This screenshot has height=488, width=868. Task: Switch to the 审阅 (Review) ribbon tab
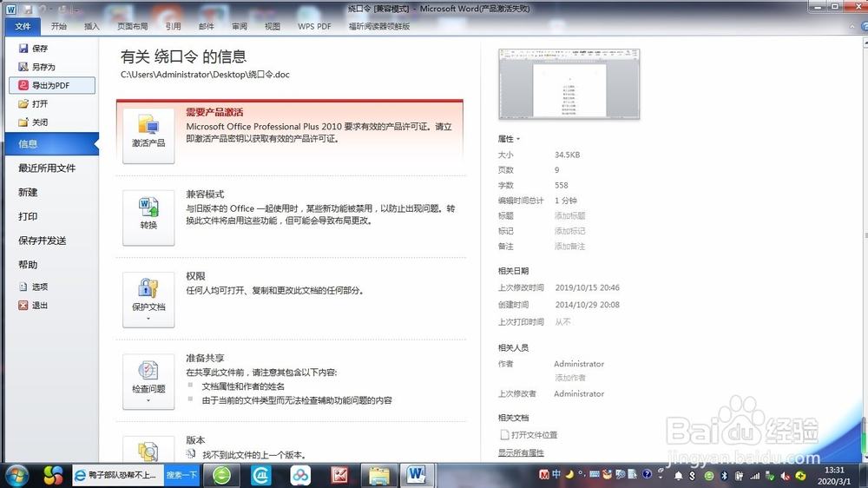tap(240, 26)
